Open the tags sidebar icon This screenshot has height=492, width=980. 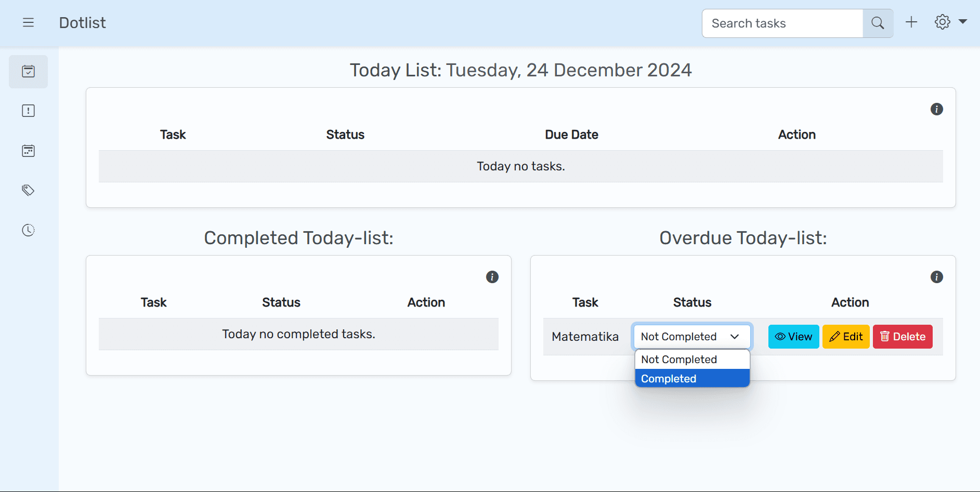(x=29, y=190)
